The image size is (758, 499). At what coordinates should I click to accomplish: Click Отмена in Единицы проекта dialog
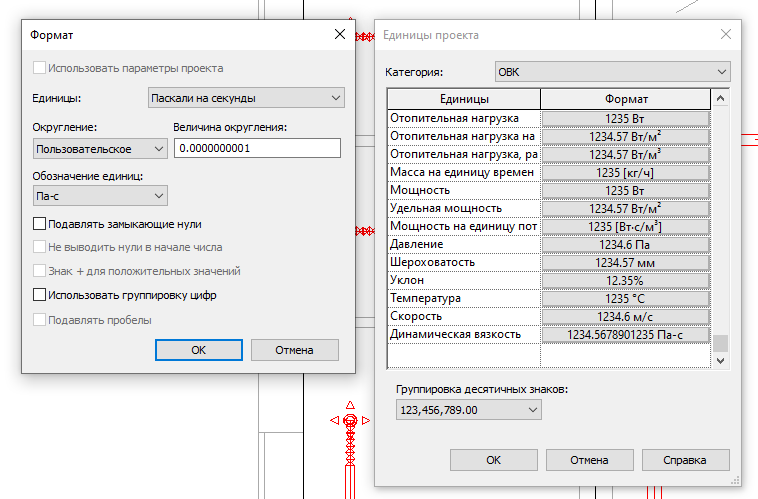tap(589, 460)
